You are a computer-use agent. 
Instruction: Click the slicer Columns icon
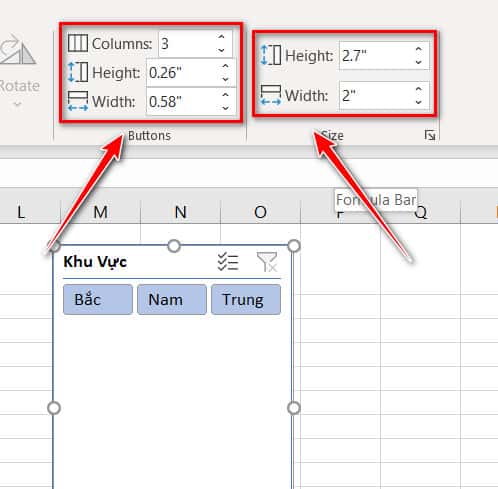(78, 43)
